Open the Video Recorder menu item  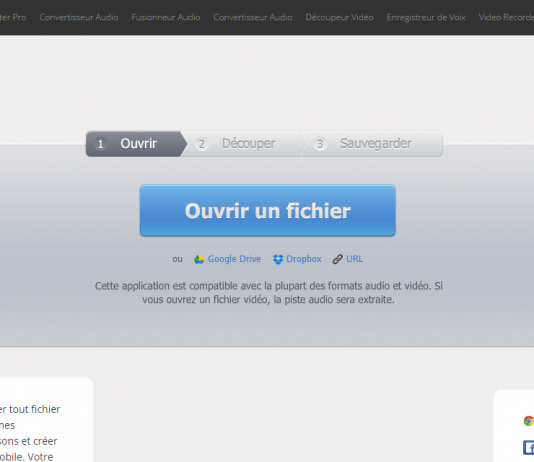pyautogui.click(x=506, y=17)
